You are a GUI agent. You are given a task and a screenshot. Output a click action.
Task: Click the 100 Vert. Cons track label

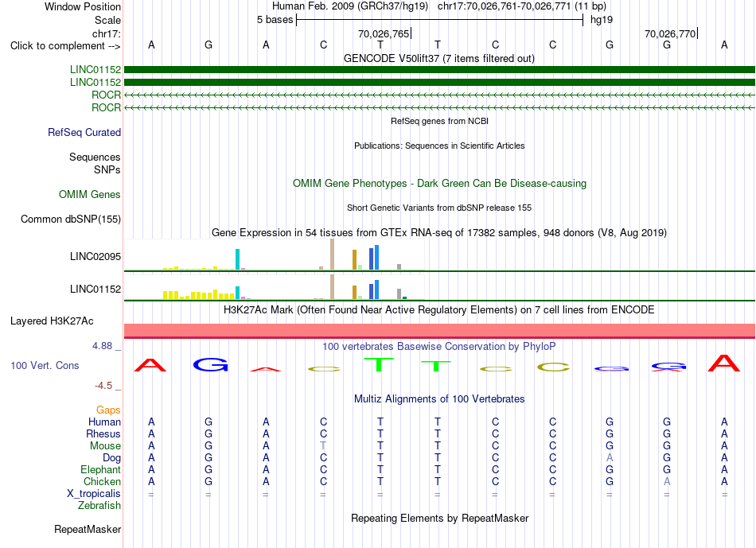click(x=45, y=365)
